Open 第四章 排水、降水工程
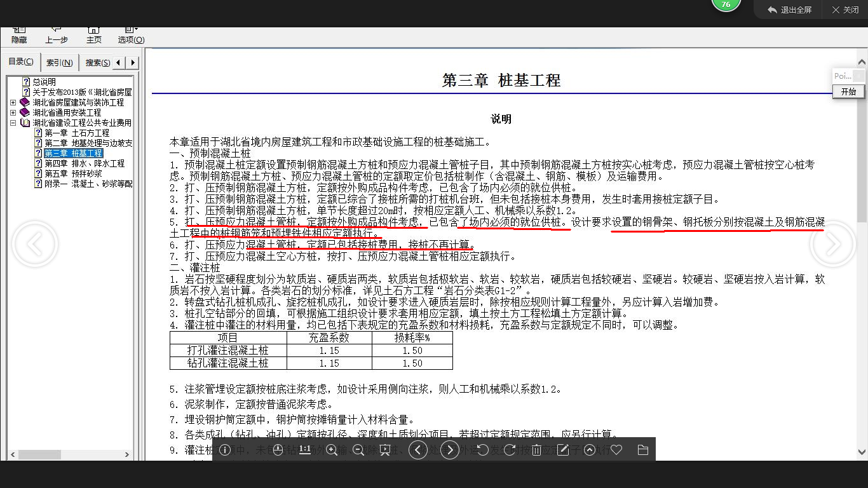This screenshot has width=868, height=488. (85, 163)
